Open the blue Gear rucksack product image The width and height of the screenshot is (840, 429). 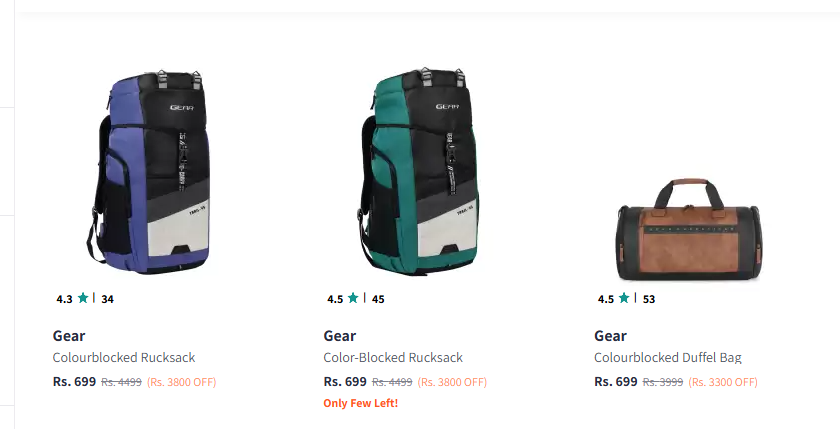(148, 171)
